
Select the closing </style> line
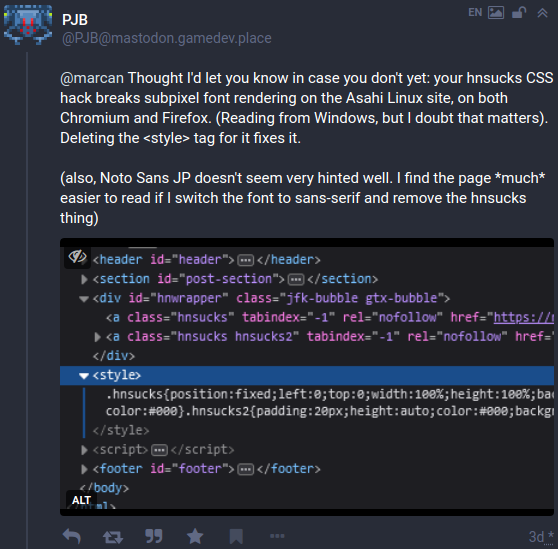(121, 430)
